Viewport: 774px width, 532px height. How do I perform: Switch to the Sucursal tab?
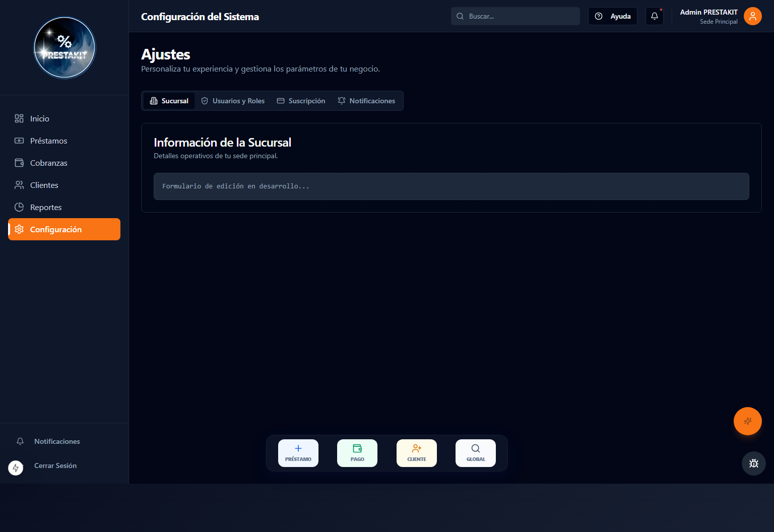(x=169, y=101)
